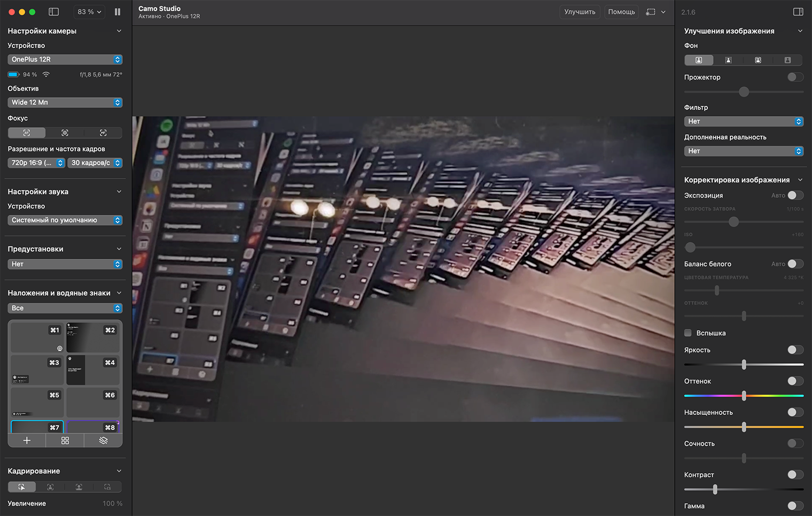Open overlay grid view icon
This screenshot has width=812, height=516.
pyautogui.click(x=65, y=440)
